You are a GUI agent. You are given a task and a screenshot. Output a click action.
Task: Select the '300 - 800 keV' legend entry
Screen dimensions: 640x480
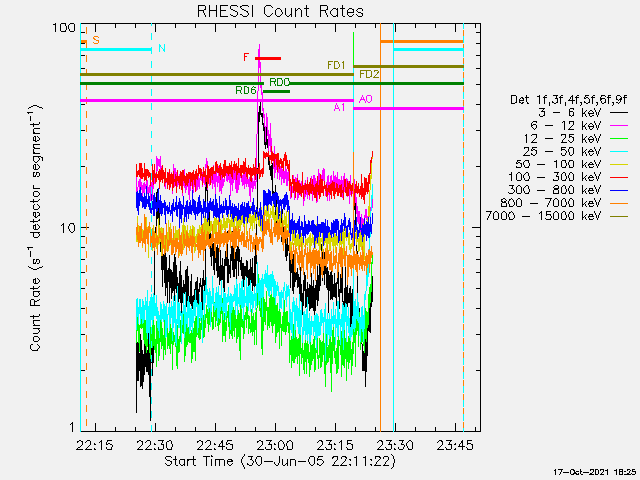coord(568,190)
